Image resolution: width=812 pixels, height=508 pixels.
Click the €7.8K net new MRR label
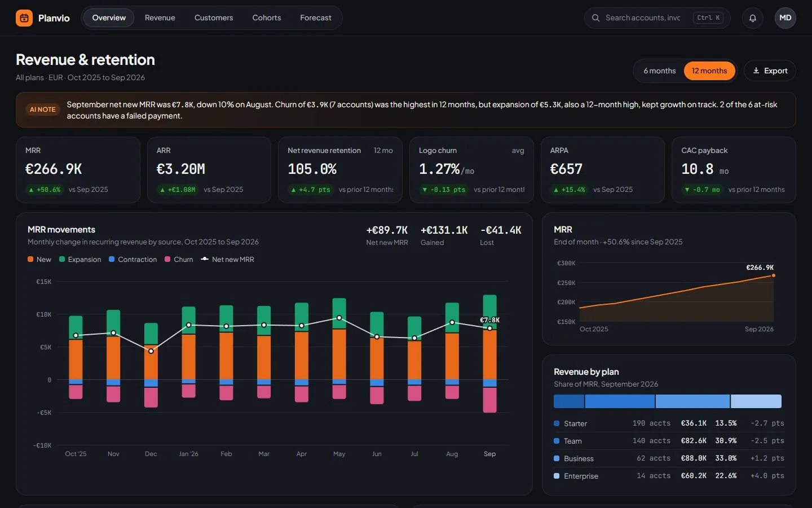pyautogui.click(x=489, y=320)
